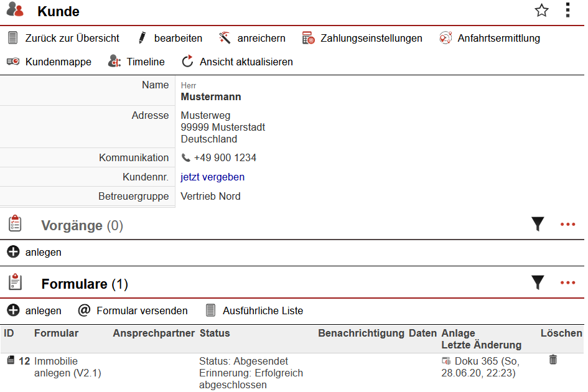Screen dimensions: 588x392
Task: Open the Ausführliche Liste
Action: coord(263,310)
